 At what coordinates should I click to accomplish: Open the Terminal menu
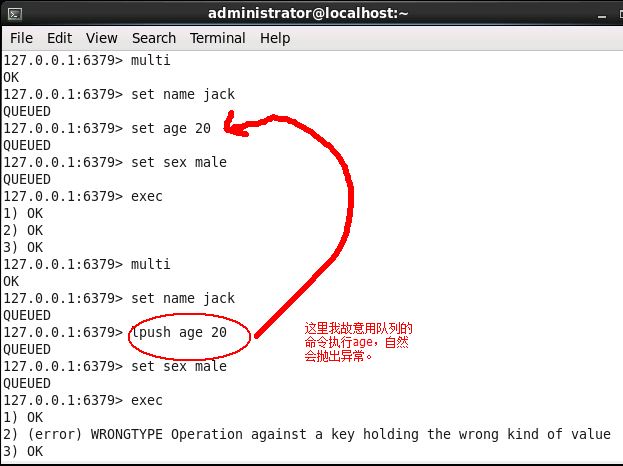[x=217, y=38]
